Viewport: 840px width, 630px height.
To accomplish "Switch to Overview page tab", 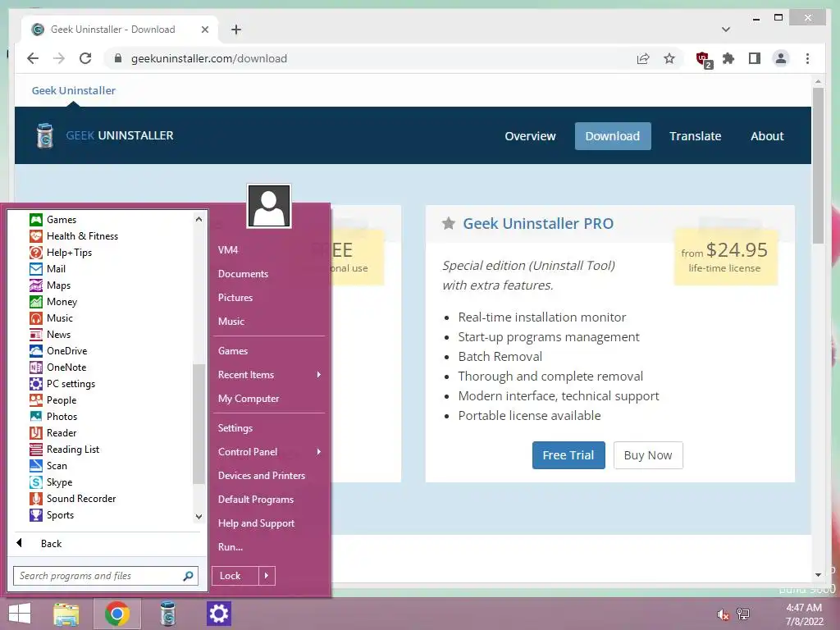I will click(530, 136).
